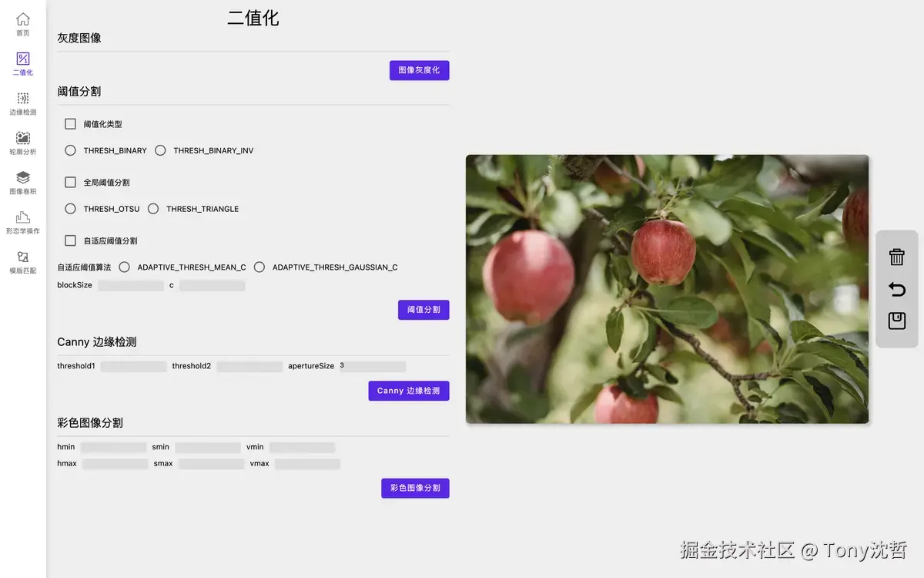Choose ADAPTIVE_THRESH_GAUSSIAN_C algorithm
Viewport: 924px width, 578px height.
coord(259,267)
